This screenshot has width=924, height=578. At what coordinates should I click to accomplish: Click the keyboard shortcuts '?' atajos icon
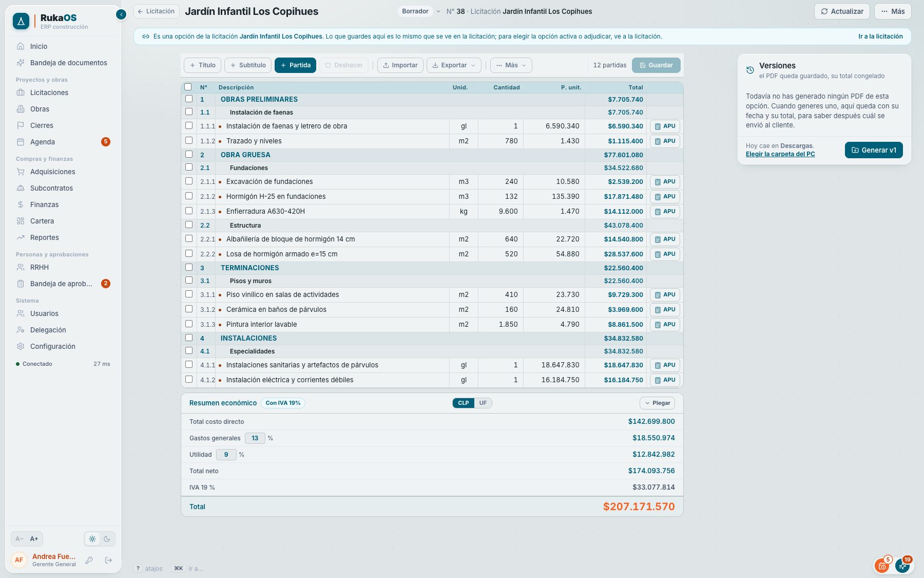pyautogui.click(x=138, y=568)
